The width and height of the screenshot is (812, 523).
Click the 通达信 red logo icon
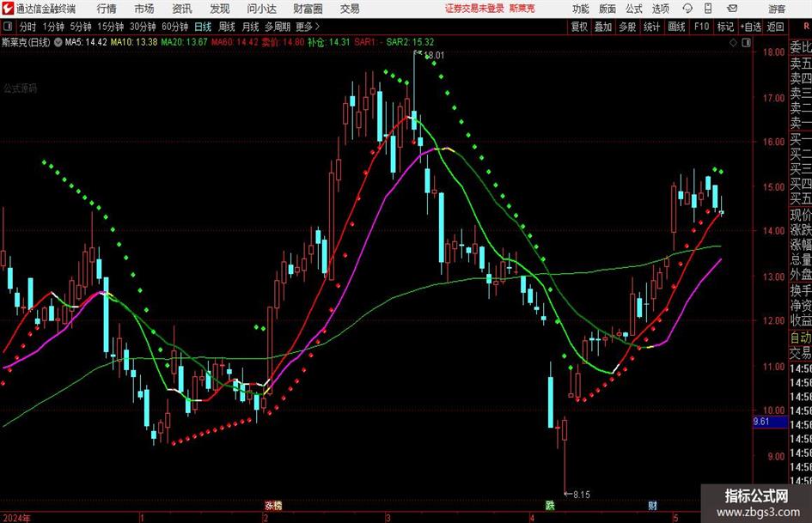click(8, 9)
